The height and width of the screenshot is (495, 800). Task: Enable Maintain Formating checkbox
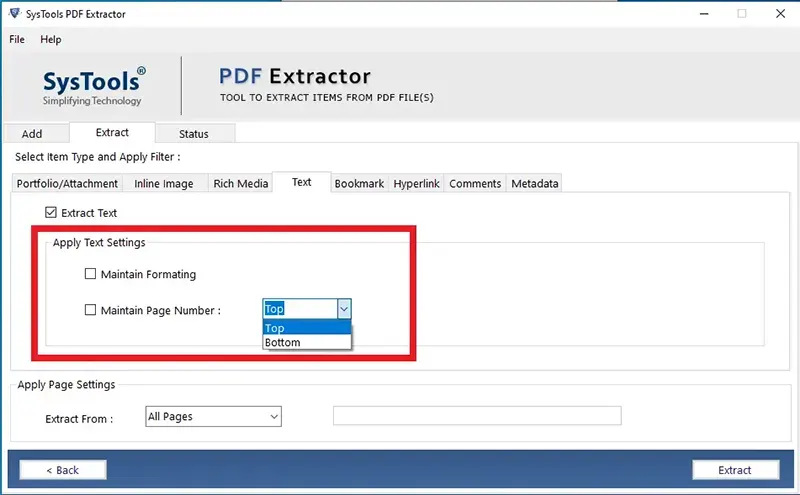pos(90,274)
